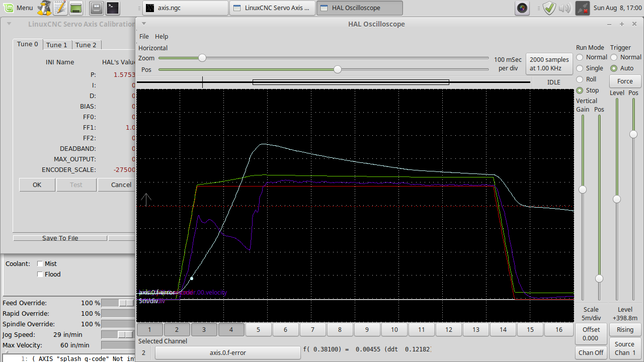Click the vertical Pos slider handle
The width and height of the screenshot is (644, 362).
coord(599,279)
